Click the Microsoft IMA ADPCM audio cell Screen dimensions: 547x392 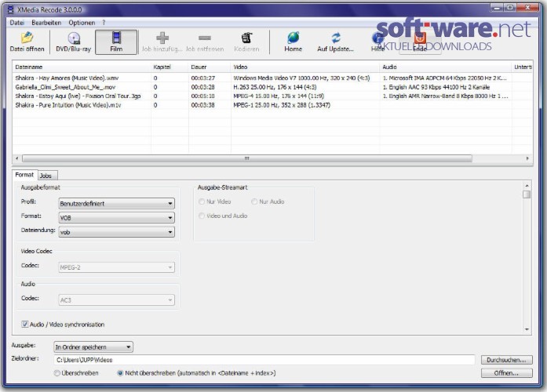[x=445, y=78]
